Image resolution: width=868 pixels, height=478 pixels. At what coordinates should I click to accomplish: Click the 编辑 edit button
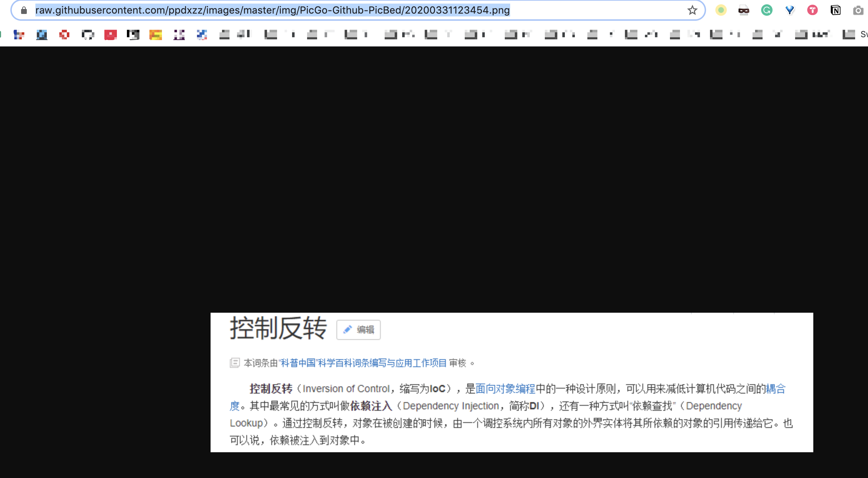358,330
